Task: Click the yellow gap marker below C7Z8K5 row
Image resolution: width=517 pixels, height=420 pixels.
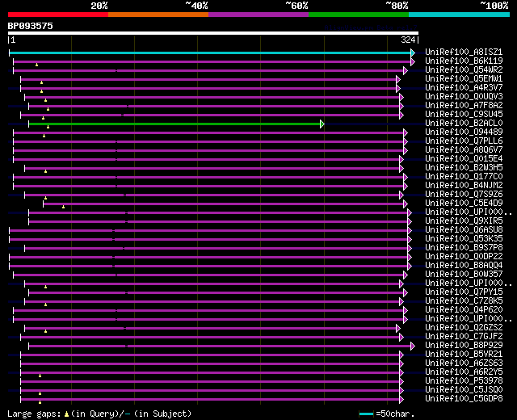Action: coord(45,304)
